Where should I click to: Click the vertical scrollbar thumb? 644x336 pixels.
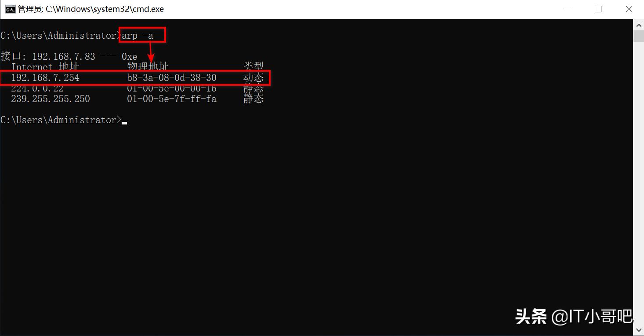pos(638,36)
